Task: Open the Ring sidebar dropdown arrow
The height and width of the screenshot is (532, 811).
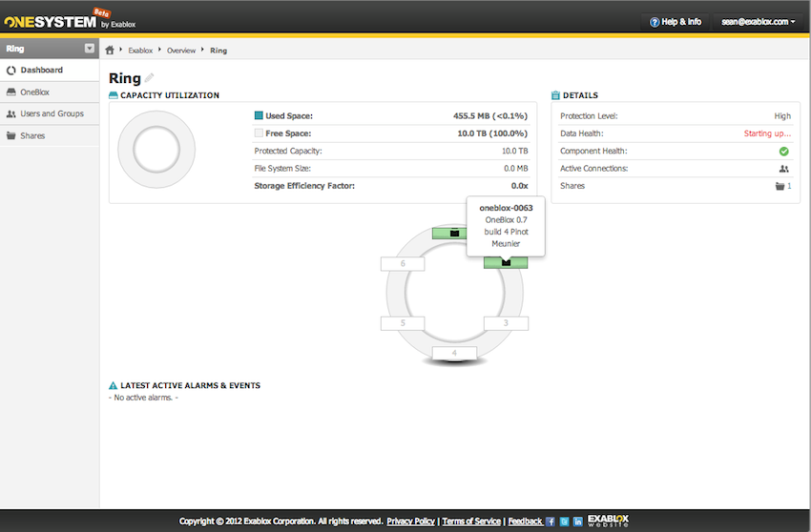Action: tap(90, 48)
